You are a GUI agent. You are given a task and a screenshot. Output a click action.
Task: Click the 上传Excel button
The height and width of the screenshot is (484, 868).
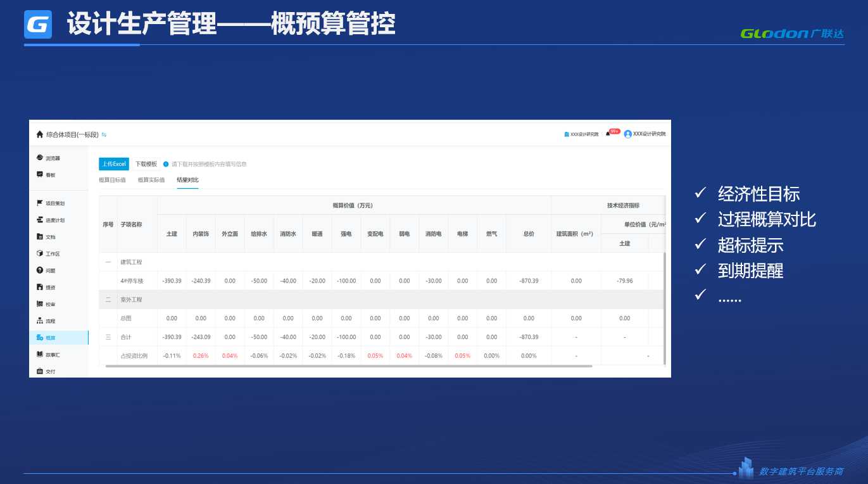(114, 164)
